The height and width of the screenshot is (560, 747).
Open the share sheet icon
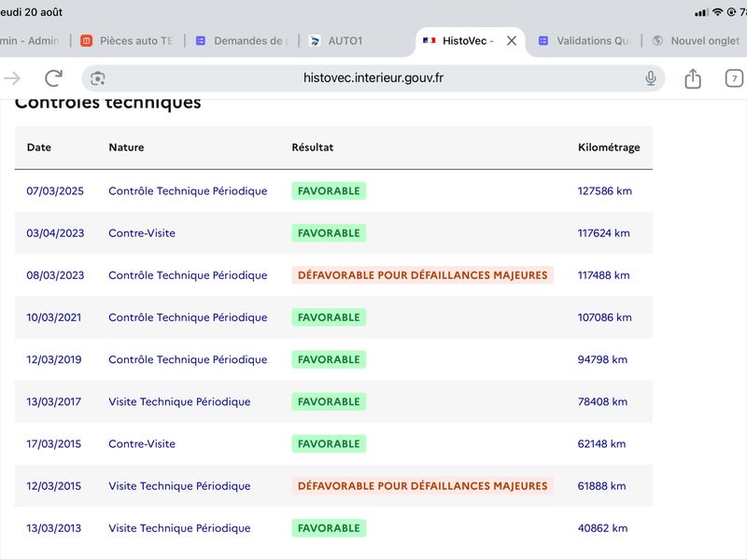693,78
